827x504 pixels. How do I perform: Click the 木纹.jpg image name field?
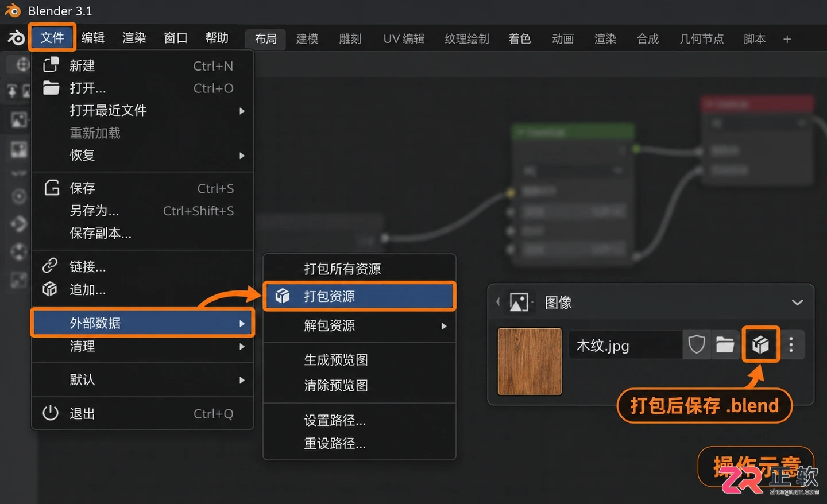pyautogui.click(x=625, y=345)
